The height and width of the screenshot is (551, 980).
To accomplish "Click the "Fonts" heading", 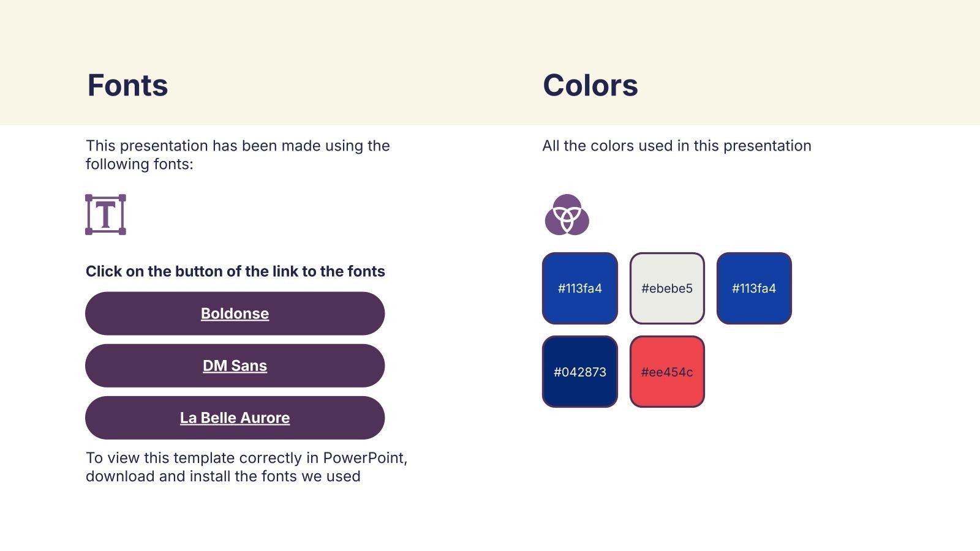I will pos(127,85).
